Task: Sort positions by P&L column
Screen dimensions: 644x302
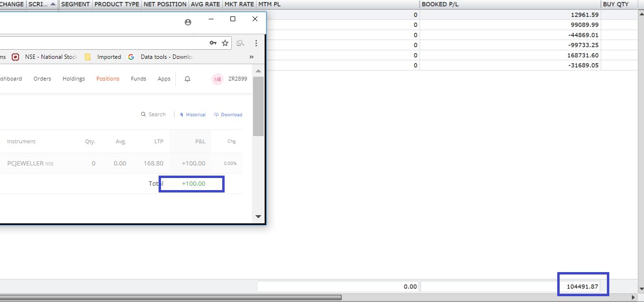Action: 200,141
